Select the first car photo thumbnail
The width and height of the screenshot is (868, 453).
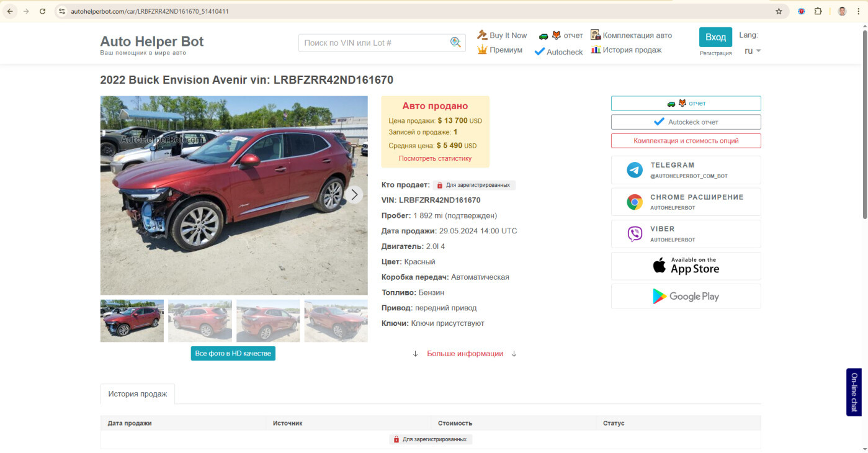click(132, 321)
